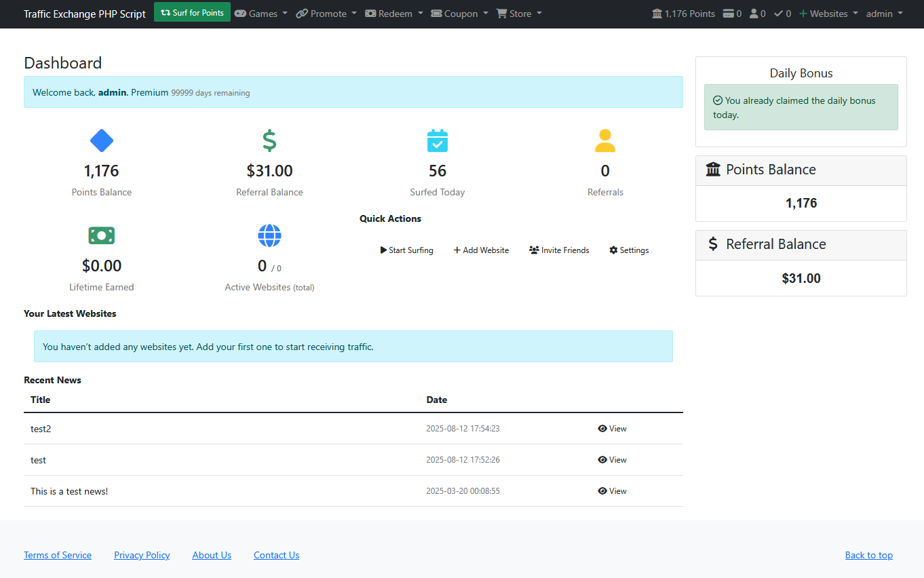Open the Websites dropdown in navbar
924x578 pixels.
(x=828, y=14)
